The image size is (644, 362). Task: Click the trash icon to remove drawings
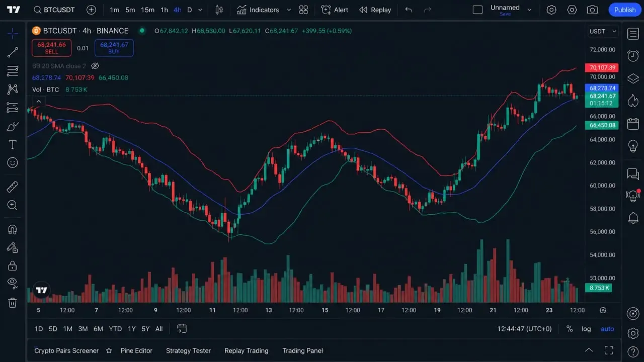coord(13,302)
